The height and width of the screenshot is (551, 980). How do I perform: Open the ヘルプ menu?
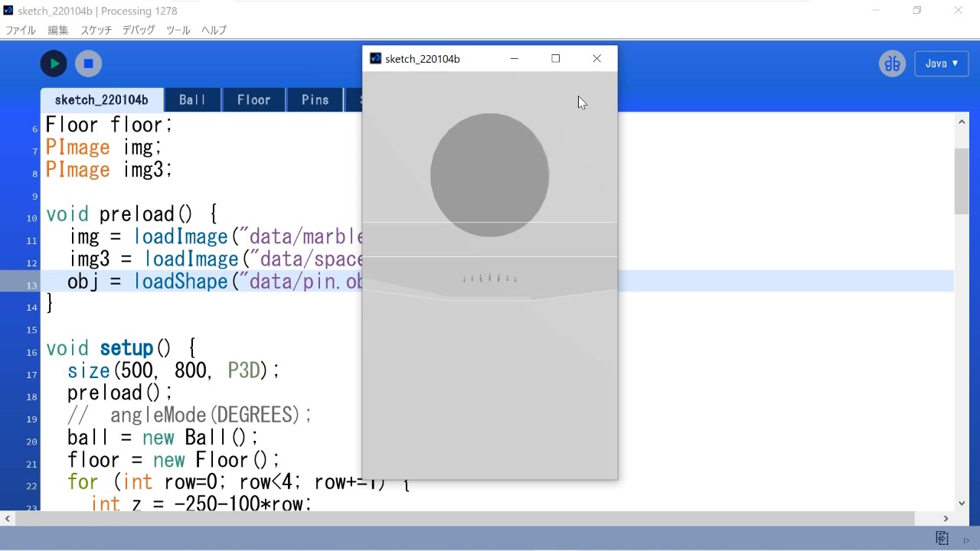(x=213, y=30)
